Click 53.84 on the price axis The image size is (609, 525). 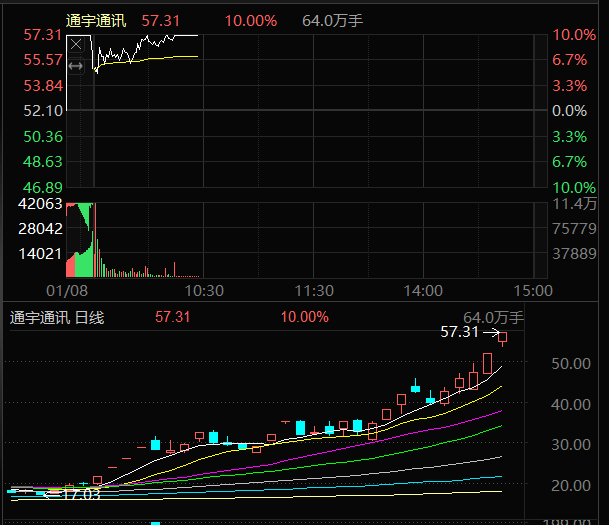(43, 85)
